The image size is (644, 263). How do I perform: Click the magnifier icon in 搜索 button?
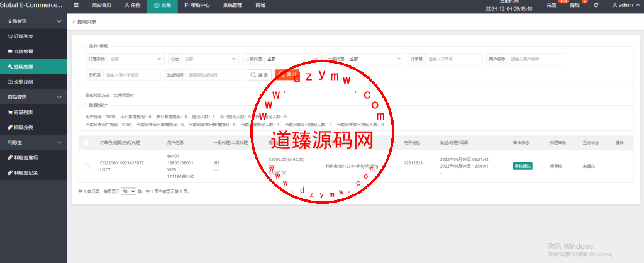[253, 75]
